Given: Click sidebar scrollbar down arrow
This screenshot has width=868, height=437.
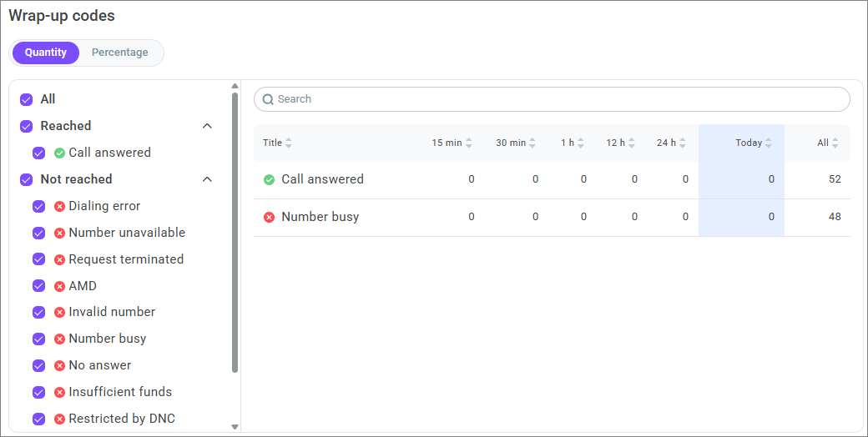Looking at the screenshot, I should point(235,427).
